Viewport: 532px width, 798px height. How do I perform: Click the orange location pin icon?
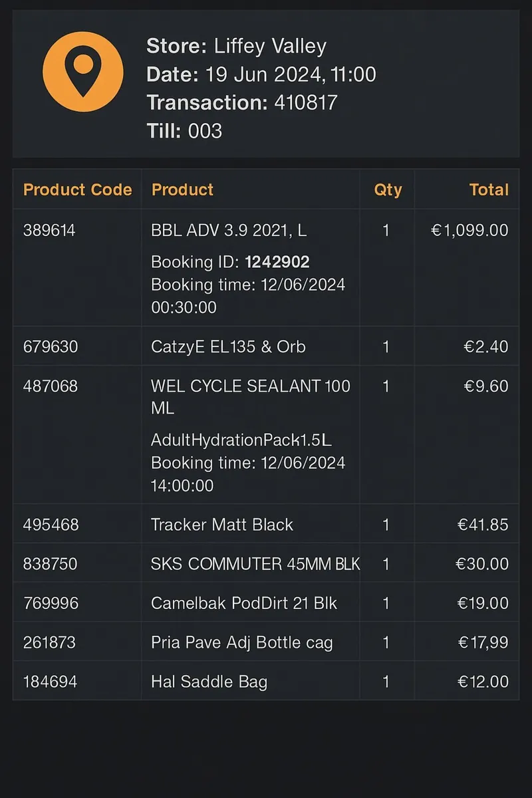coord(83,72)
